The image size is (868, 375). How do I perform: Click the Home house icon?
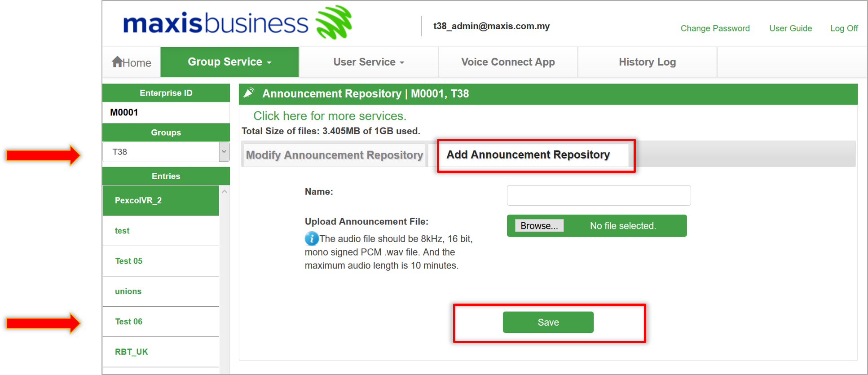(x=118, y=62)
